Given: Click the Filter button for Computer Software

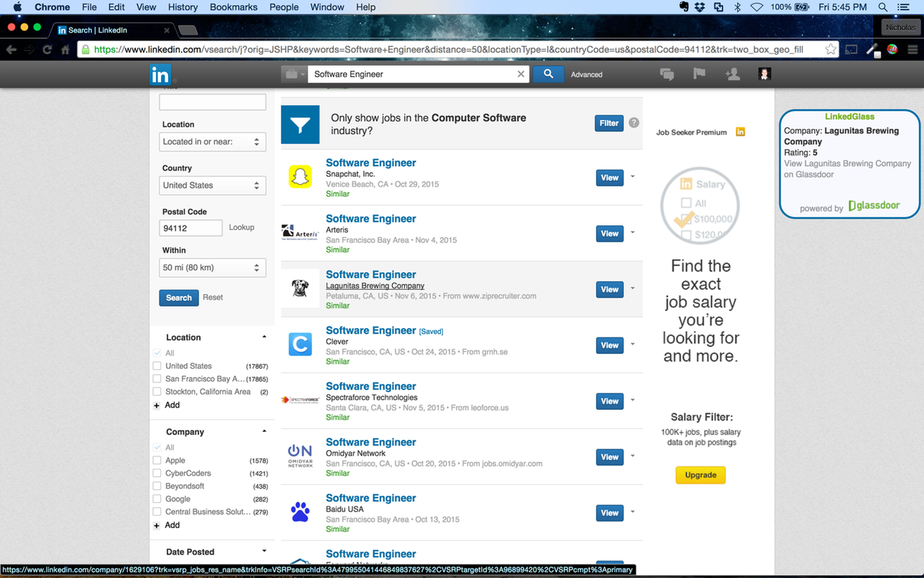Looking at the screenshot, I should [609, 123].
